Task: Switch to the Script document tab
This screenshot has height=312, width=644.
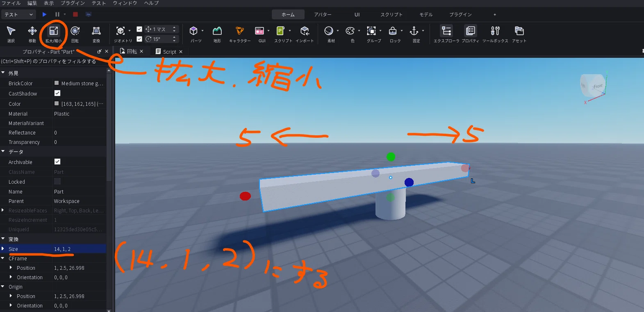Action: tap(169, 52)
